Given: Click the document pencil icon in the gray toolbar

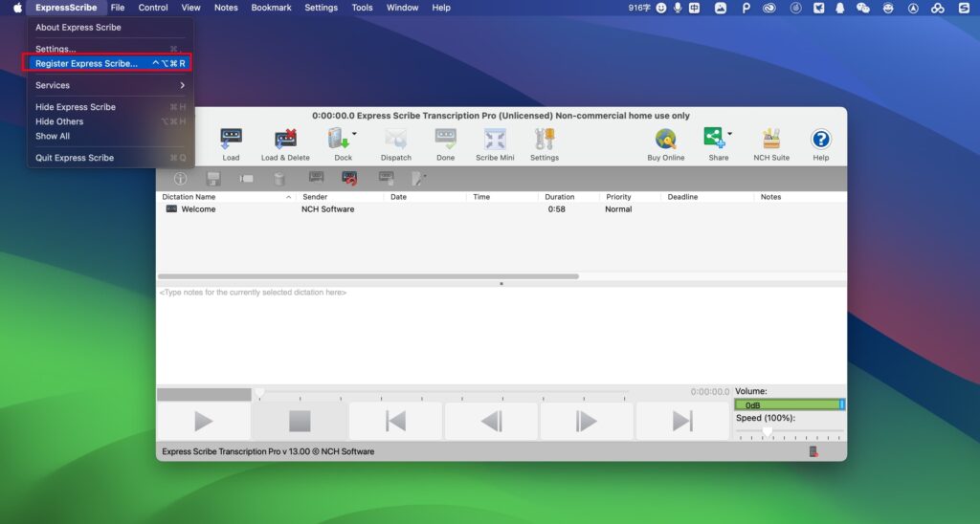Looking at the screenshot, I should [418, 179].
